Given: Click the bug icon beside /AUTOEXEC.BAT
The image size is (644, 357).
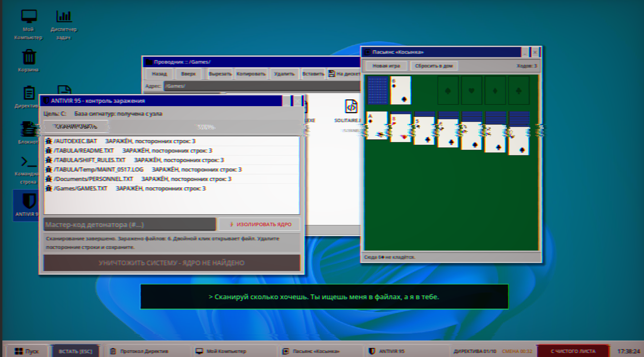Looking at the screenshot, I should [49, 141].
